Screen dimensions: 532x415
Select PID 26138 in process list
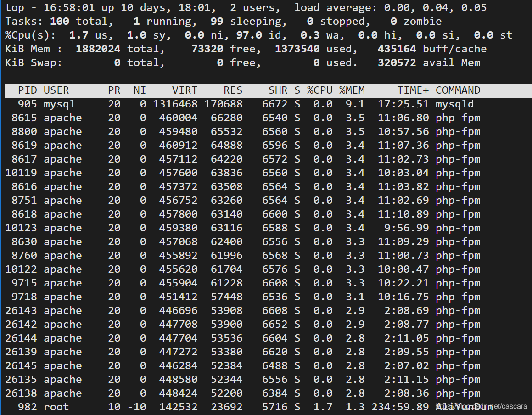pyautogui.click(x=21, y=393)
